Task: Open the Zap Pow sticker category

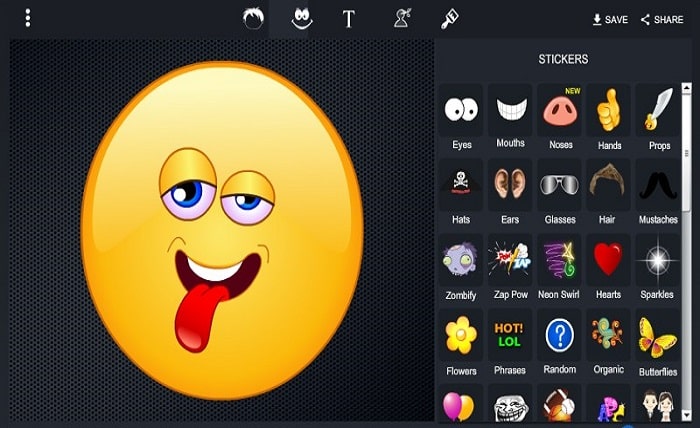Action: click(x=510, y=267)
